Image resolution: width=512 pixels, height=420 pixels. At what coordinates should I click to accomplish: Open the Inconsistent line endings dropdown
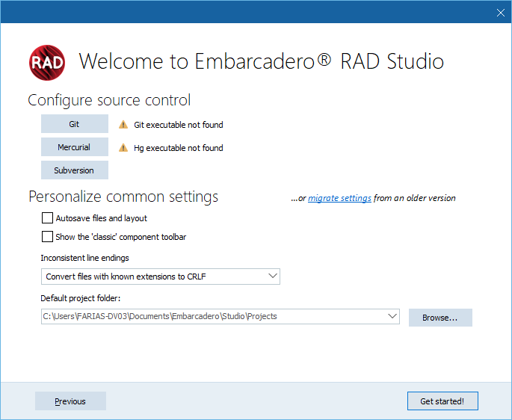[x=160, y=277]
